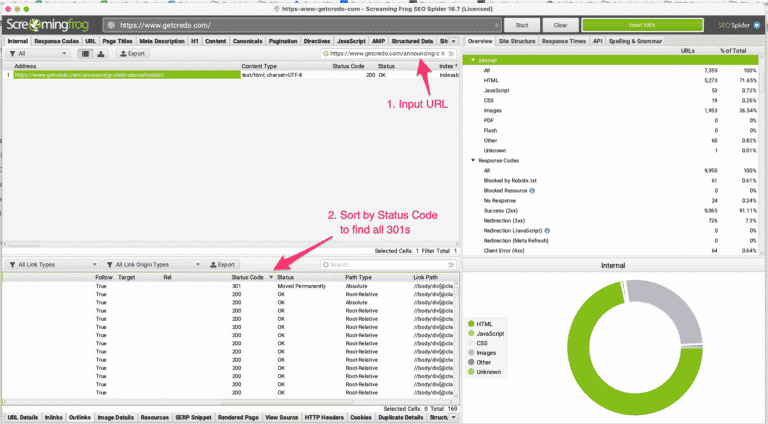Open the All filter dropdown in upper pane
This screenshot has width=768, height=424.
coord(38,53)
